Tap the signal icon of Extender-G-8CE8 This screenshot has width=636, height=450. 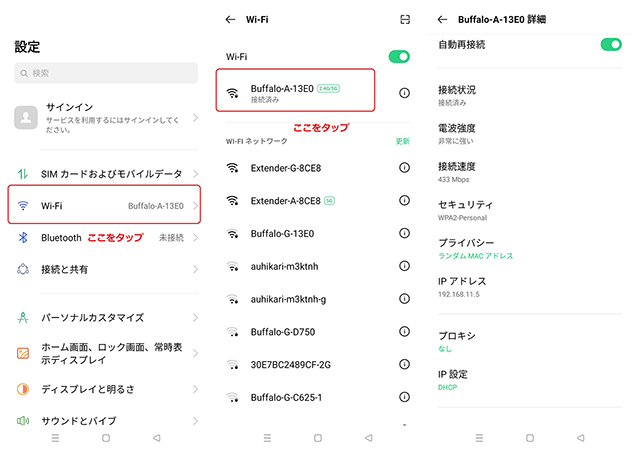(232, 168)
